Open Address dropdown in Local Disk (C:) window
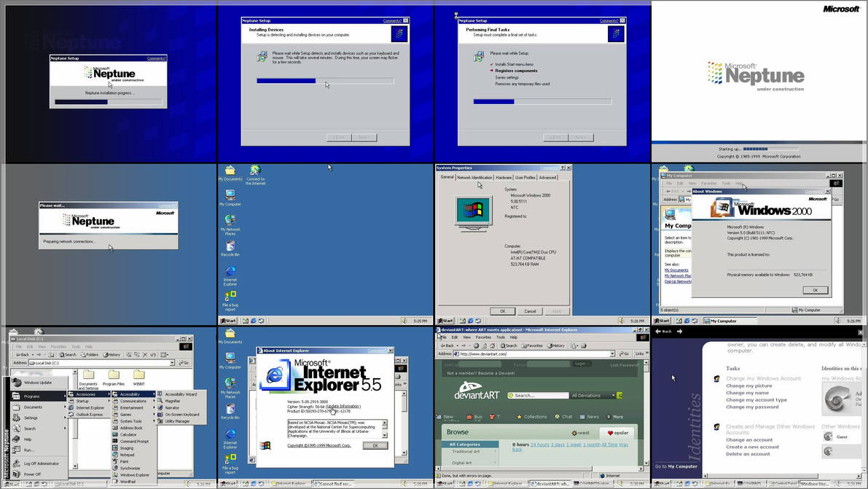The height and width of the screenshot is (489, 868). point(172,363)
